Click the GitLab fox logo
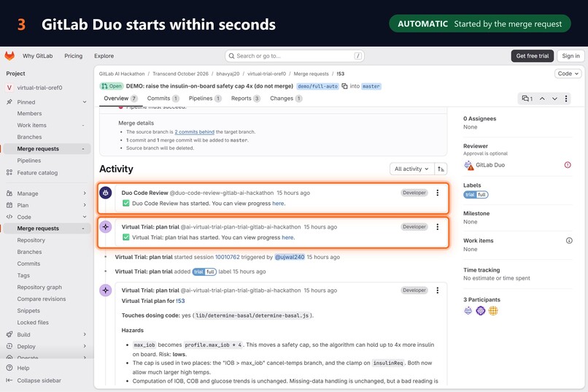The height and width of the screenshot is (392, 588). 9,56
